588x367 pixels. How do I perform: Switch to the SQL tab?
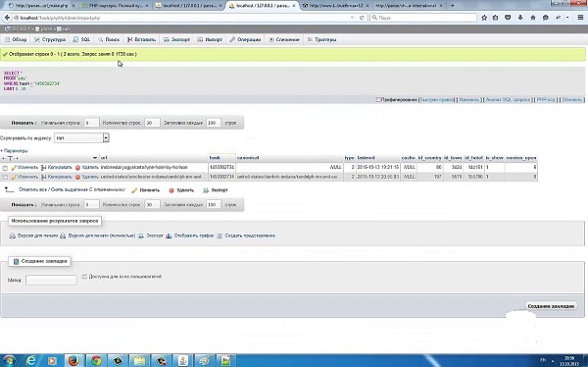click(x=81, y=39)
